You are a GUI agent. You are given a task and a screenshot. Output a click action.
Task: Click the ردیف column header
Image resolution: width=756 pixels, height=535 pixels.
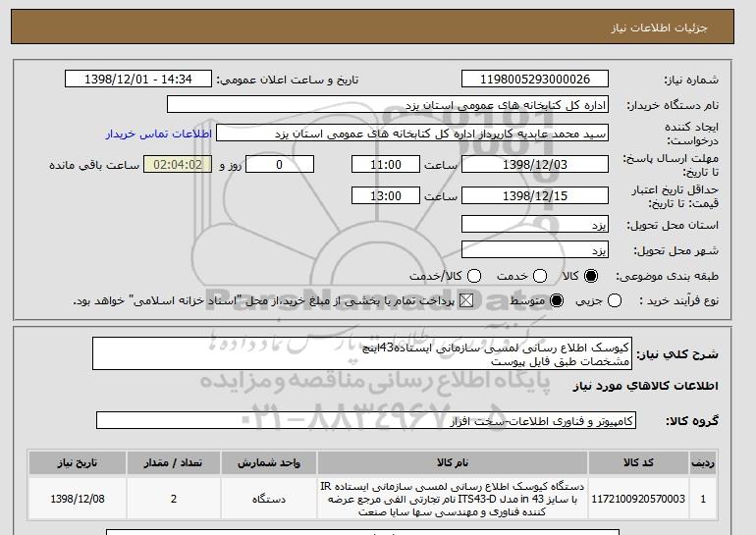(703, 462)
